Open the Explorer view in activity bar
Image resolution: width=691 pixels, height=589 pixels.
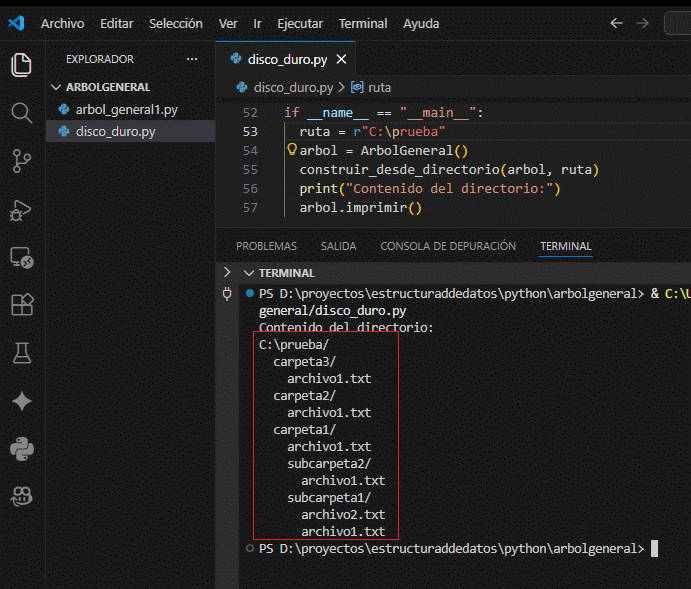21,66
